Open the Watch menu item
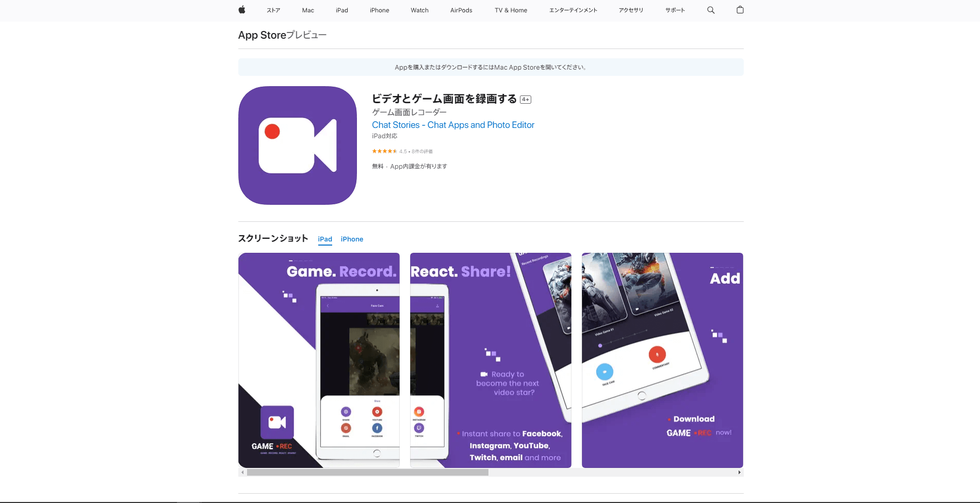Screen dimensions: 980x503 click(x=420, y=10)
